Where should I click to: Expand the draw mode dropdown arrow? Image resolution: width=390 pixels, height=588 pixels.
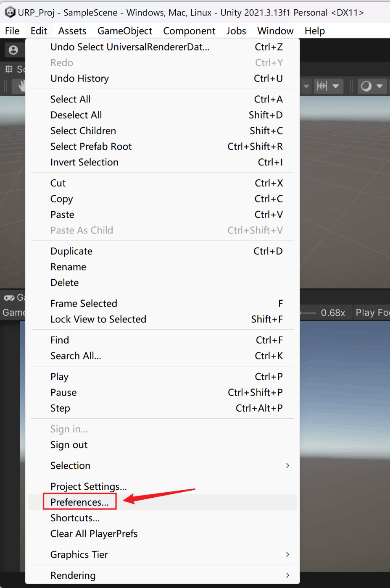coord(379,86)
